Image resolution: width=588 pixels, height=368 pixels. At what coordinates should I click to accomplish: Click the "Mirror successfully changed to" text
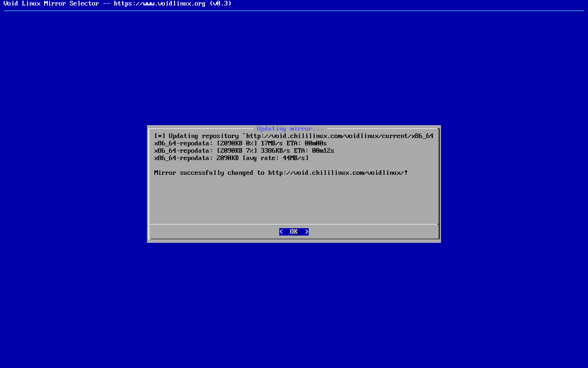point(209,173)
